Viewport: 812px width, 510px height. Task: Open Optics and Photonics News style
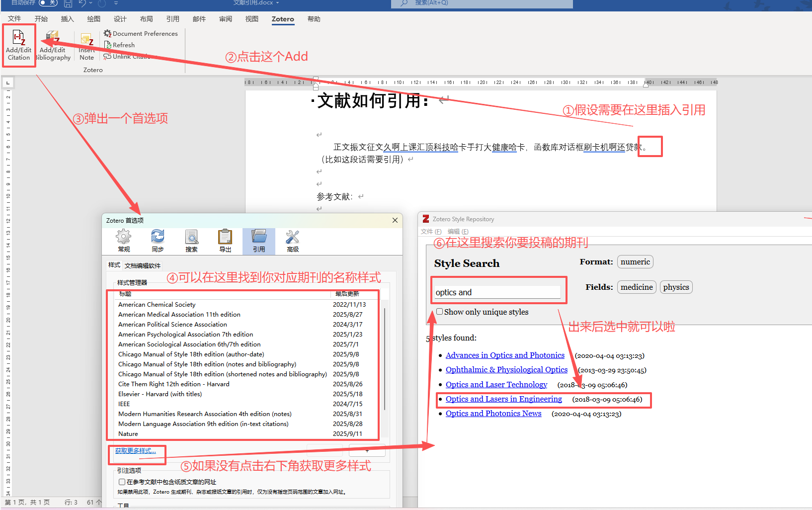(x=493, y=414)
